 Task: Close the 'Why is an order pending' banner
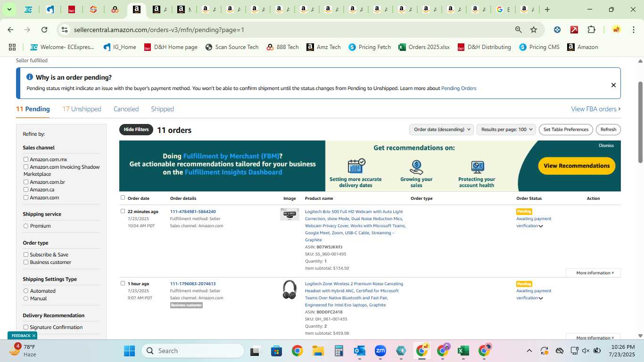(x=613, y=85)
